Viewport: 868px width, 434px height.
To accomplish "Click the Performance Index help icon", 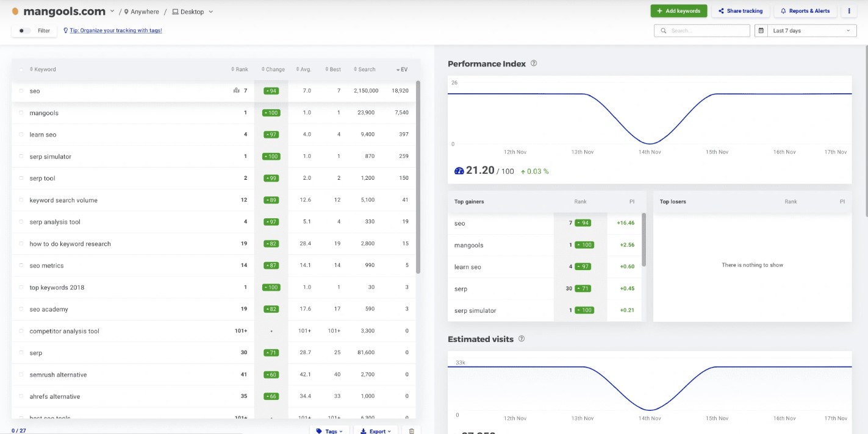I will tap(534, 63).
